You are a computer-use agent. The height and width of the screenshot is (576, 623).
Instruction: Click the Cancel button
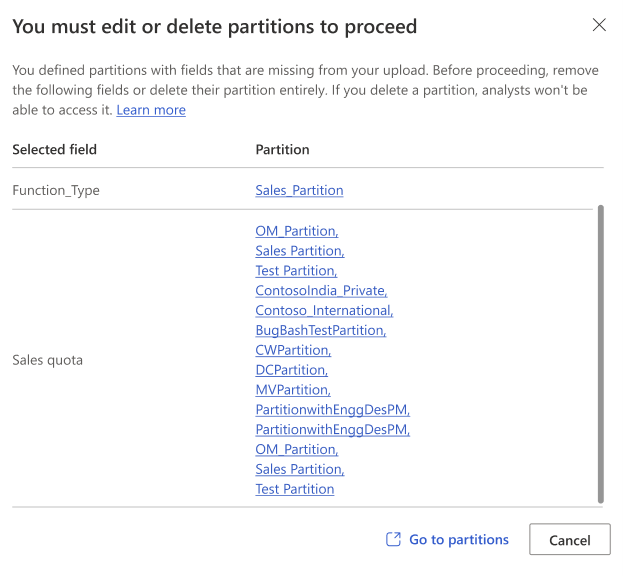(x=570, y=539)
